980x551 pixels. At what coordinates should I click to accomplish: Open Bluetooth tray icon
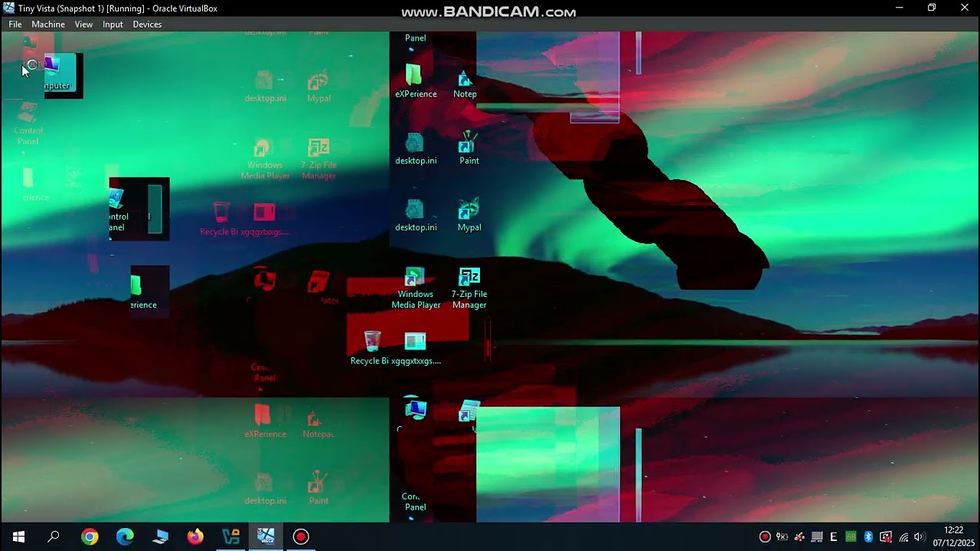click(x=868, y=536)
